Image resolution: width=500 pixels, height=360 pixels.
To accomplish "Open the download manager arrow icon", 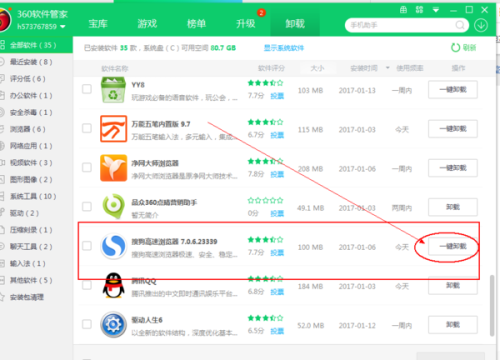I will [x=481, y=25].
